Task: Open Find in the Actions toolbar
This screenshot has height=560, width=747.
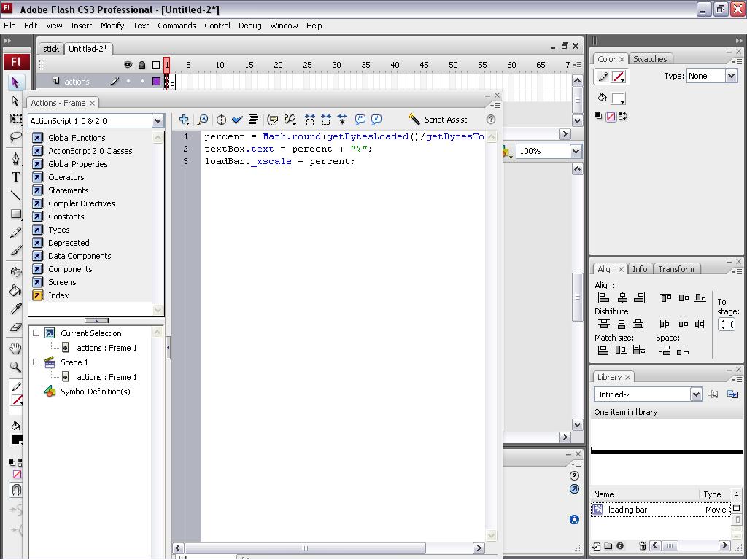Action: [203, 120]
